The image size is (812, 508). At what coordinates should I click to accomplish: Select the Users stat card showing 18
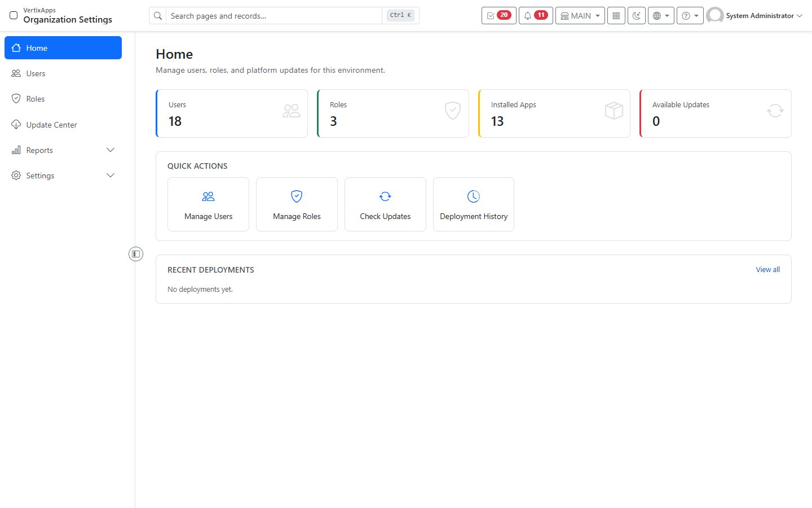pos(232,113)
